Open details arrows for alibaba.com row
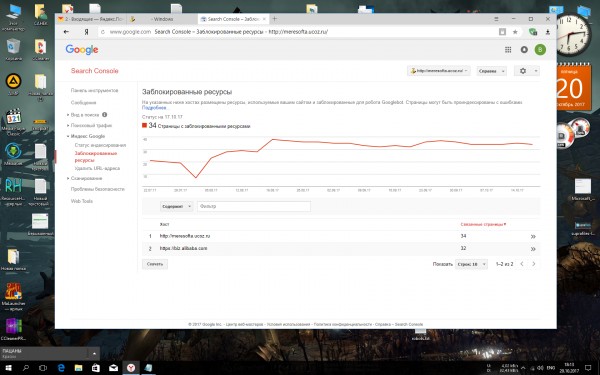Image resolution: width=600 pixels, height=375 pixels. 533,249
